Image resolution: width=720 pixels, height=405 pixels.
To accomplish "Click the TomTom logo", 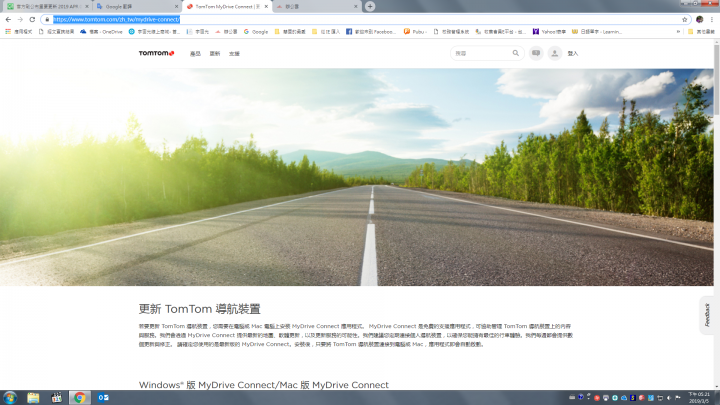I will point(156,53).
